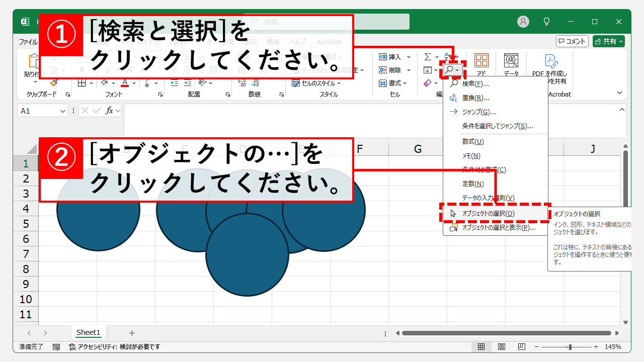Click the lightbulb icon in title bar
The image size is (644, 362).
[x=547, y=22]
